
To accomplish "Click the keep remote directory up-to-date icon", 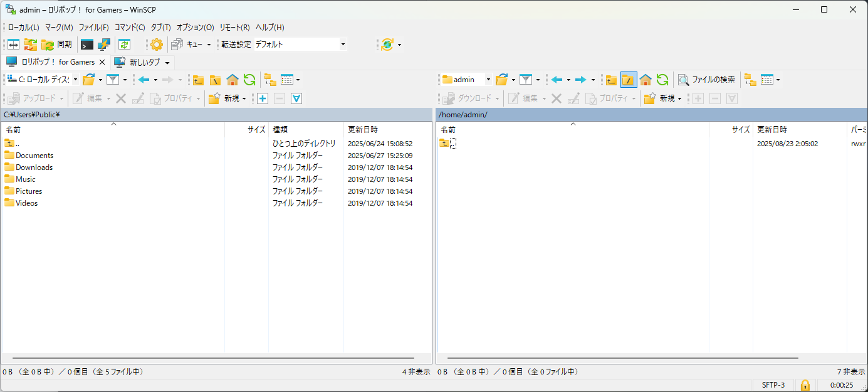I will click(x=124, y=45).
